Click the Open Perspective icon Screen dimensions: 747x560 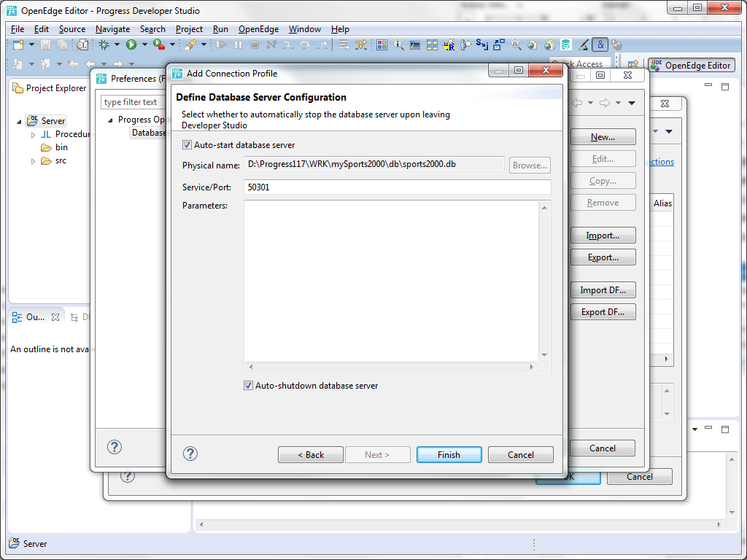coord(632,65)
